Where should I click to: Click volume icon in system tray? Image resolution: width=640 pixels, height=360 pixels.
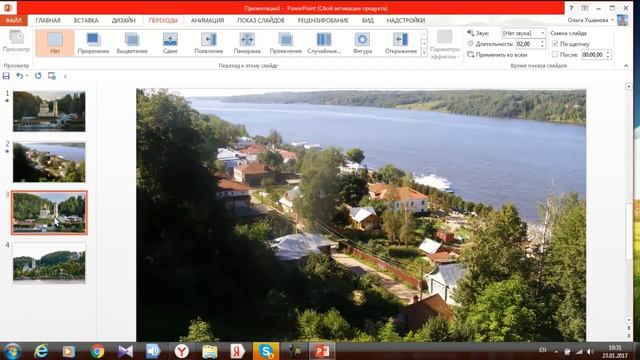tap(590, 351)
